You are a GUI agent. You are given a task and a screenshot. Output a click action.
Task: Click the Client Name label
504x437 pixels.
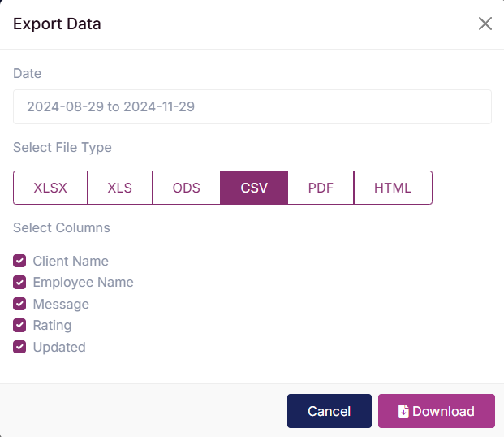point(71,261)
